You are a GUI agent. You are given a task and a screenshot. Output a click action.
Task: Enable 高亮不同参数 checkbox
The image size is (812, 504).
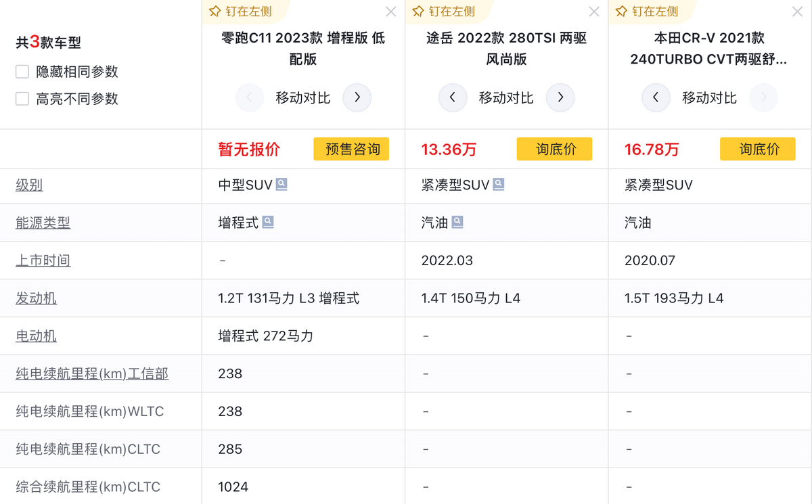22,99
